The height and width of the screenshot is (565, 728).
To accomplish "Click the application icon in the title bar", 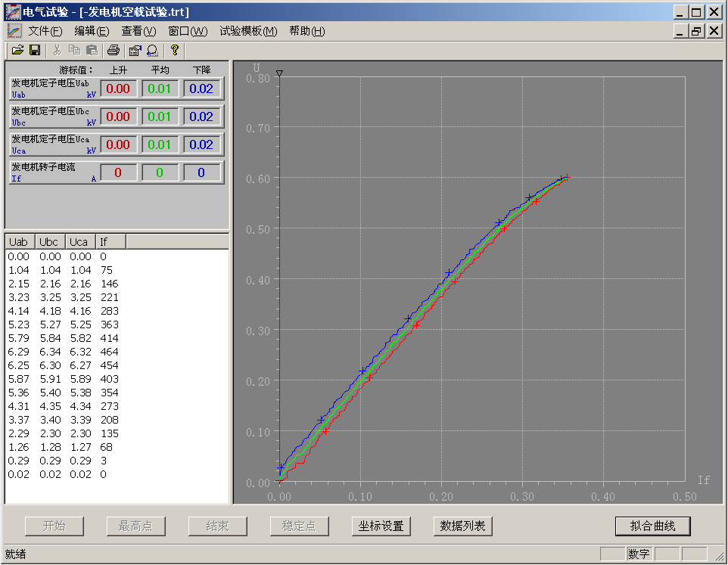I will [x=13, y=12].
